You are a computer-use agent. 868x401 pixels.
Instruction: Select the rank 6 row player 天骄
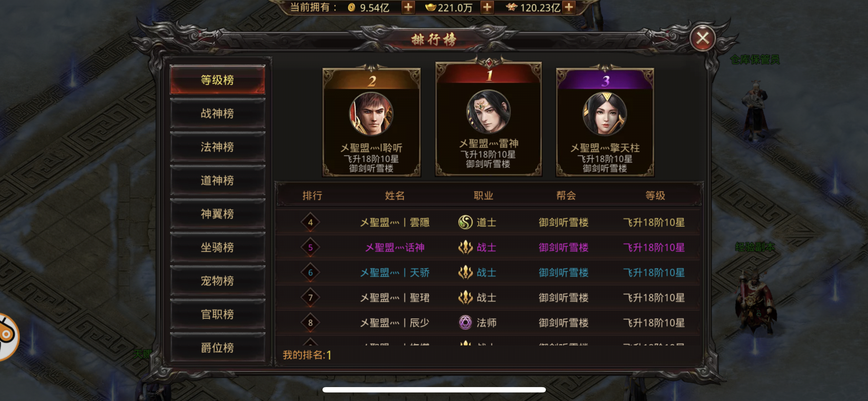[487, 273]
